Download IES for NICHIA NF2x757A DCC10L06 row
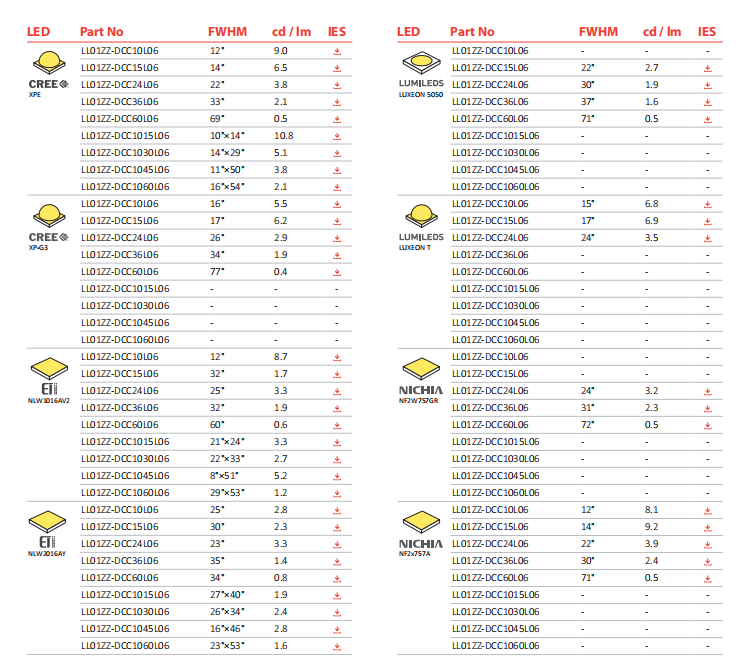Screen dimensions: 755x667 [707, 510]
